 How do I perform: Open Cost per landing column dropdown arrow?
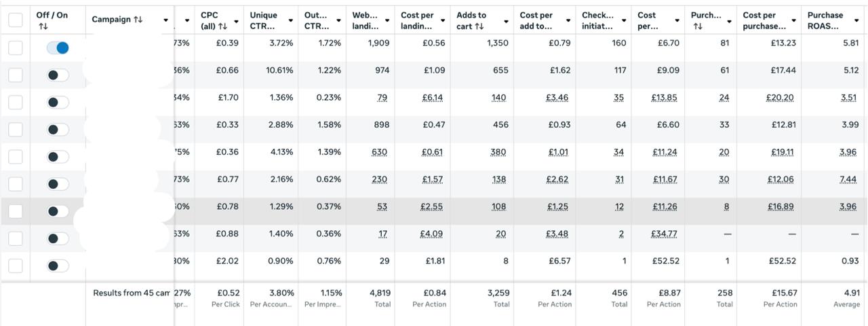pos(443,21)
